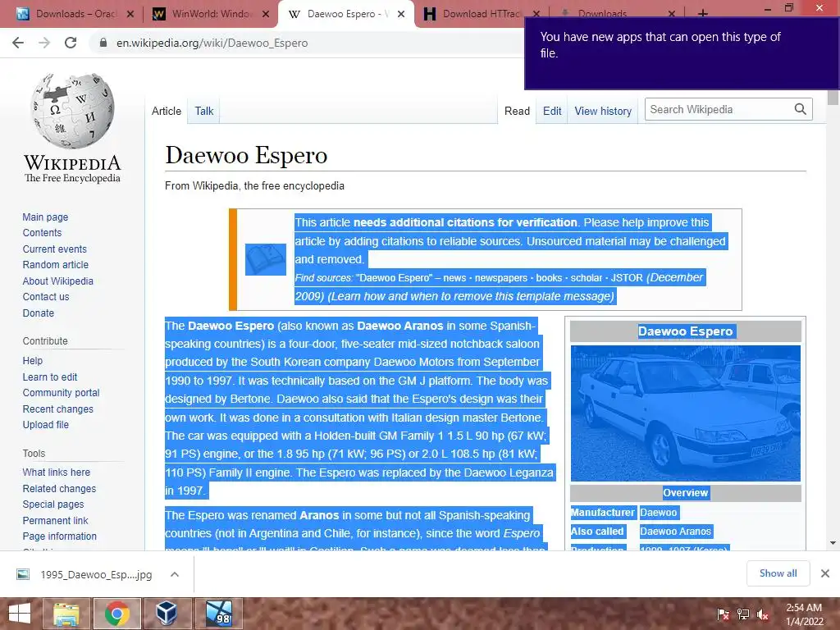Expand options for 1995_Daewoo_Esp jpg download
This screenshot has height=630, width=840.
pyautogui.click(x=174, y=574)
